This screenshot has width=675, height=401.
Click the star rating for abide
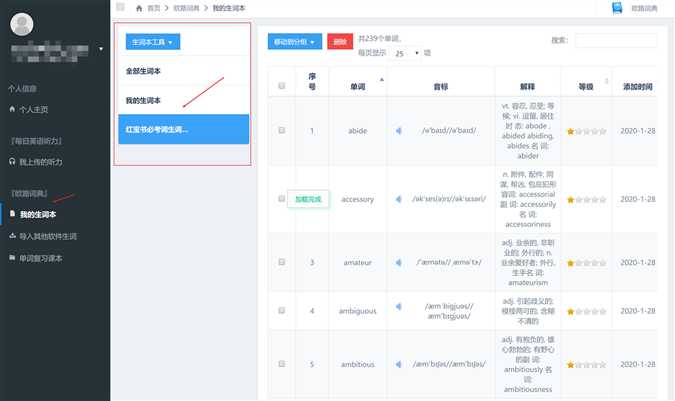click(586, 131)
